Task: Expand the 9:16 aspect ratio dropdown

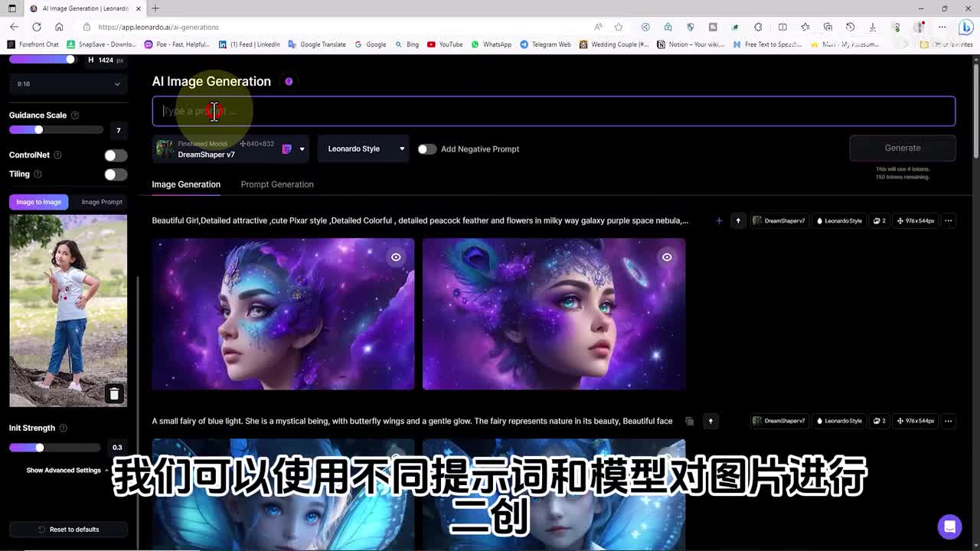Action: (68, 84)
